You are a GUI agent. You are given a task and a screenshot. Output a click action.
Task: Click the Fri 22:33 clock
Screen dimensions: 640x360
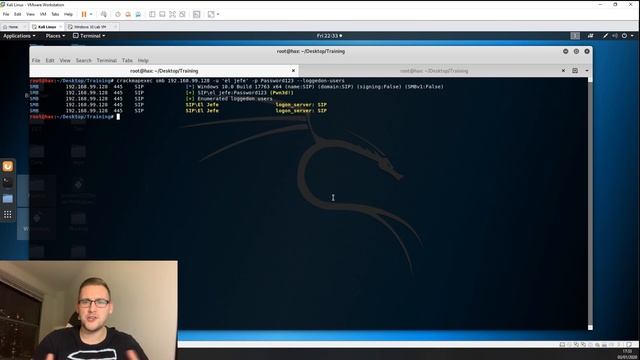tap(329, 36)
